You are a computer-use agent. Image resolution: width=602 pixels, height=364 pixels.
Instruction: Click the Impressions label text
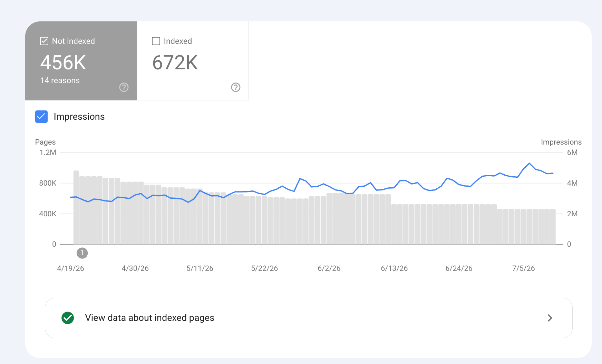point(79,117)
